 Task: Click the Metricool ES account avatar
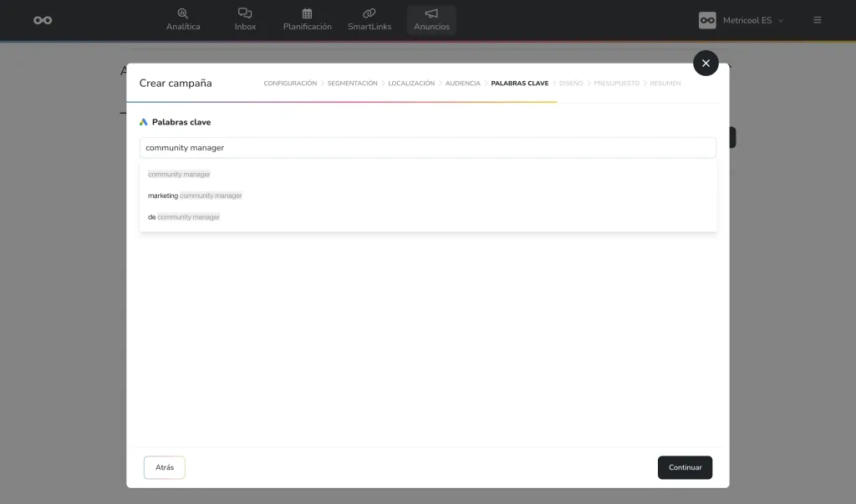pos(707,20)
